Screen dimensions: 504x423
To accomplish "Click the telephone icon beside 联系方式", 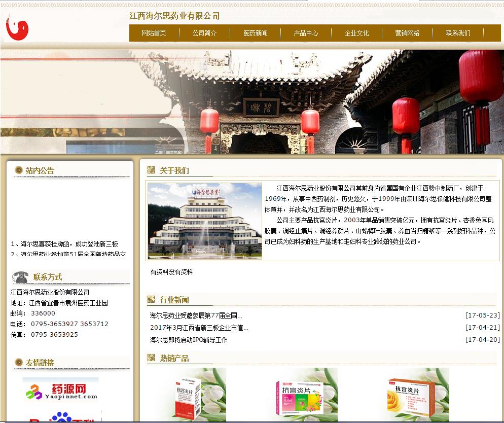I will 20,277.
